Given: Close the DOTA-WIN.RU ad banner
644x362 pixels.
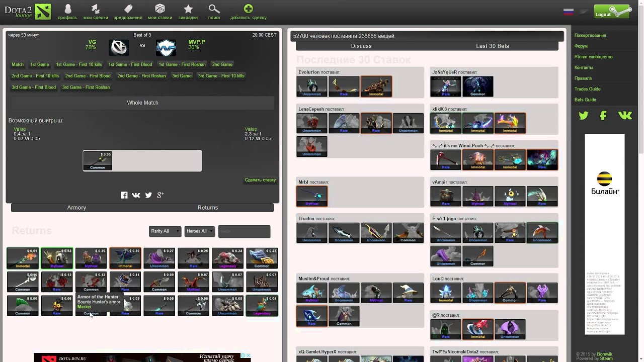Looking at the screenshot, I should pos(248,355).
